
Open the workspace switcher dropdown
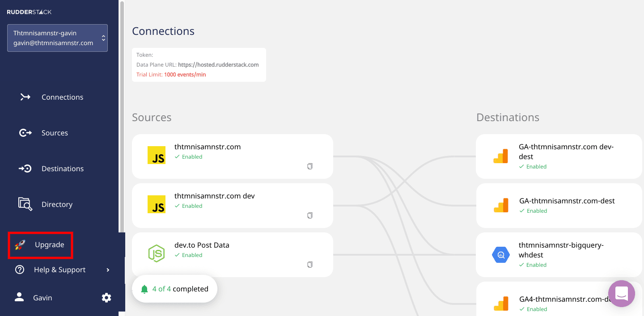click(x=57, y=38)
